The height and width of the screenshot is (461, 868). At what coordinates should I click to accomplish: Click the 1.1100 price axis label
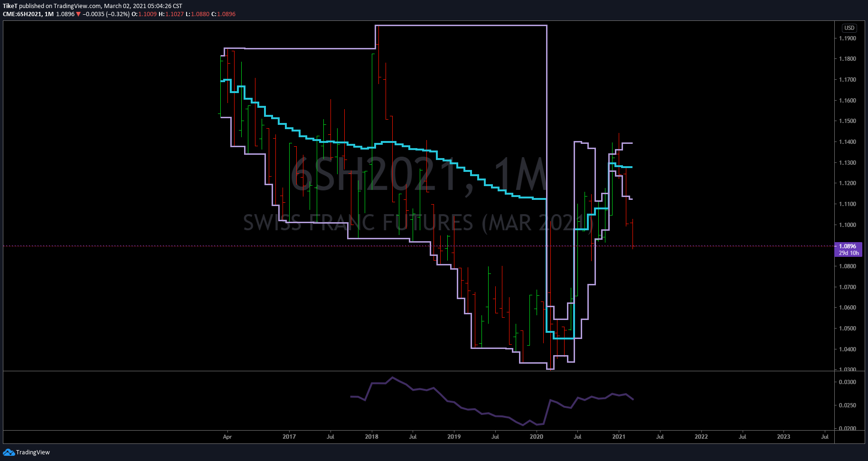click(848, 204)
